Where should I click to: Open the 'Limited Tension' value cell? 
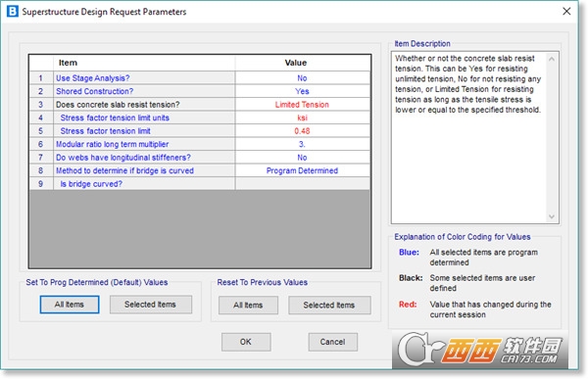pyautogui.click(x=303, y=105)
